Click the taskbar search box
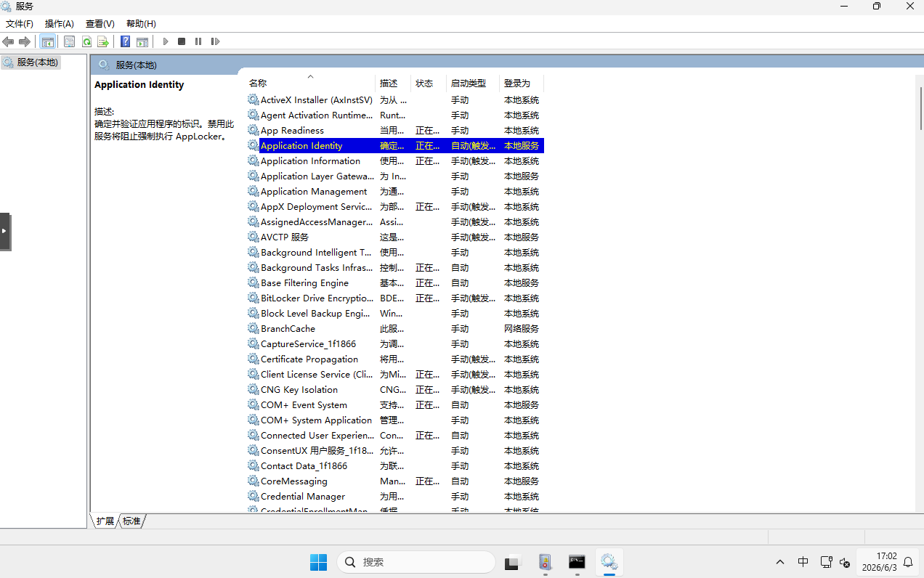The width and height of the screenshot is (924, 578). coord(416,562)
